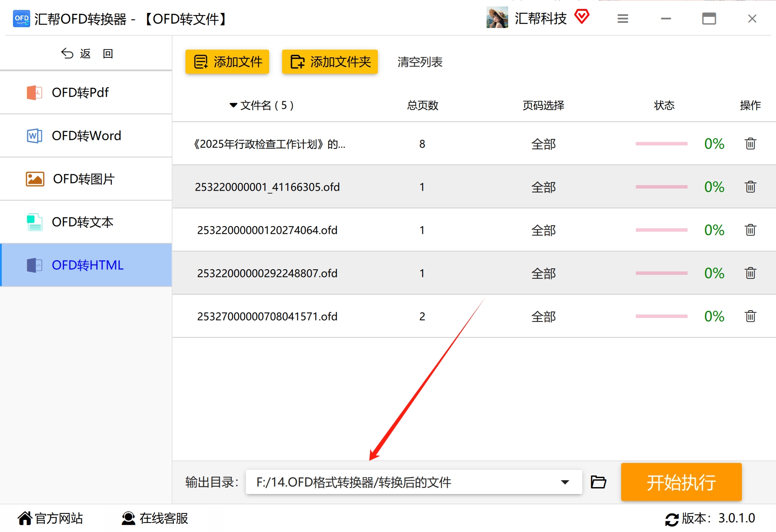Delete 25327000000708041571.ofd using trash icon
The image size is (776, 532).
(x=750, y=316)
